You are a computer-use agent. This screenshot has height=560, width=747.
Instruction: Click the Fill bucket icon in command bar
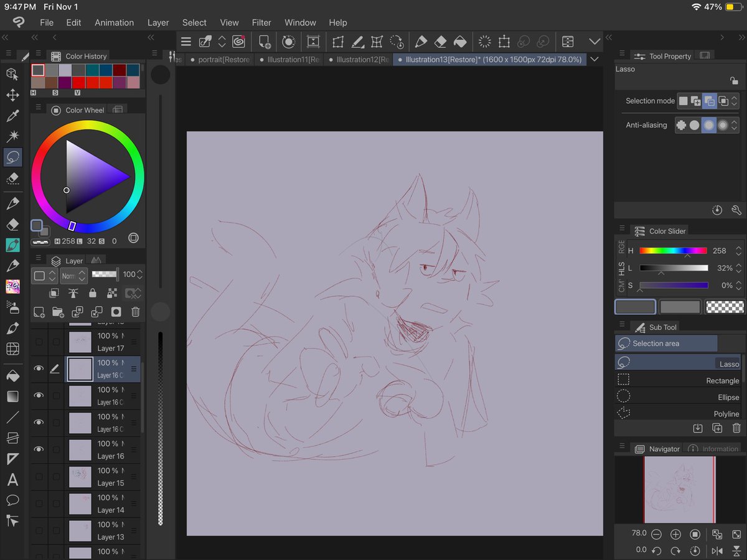[460, 42]
